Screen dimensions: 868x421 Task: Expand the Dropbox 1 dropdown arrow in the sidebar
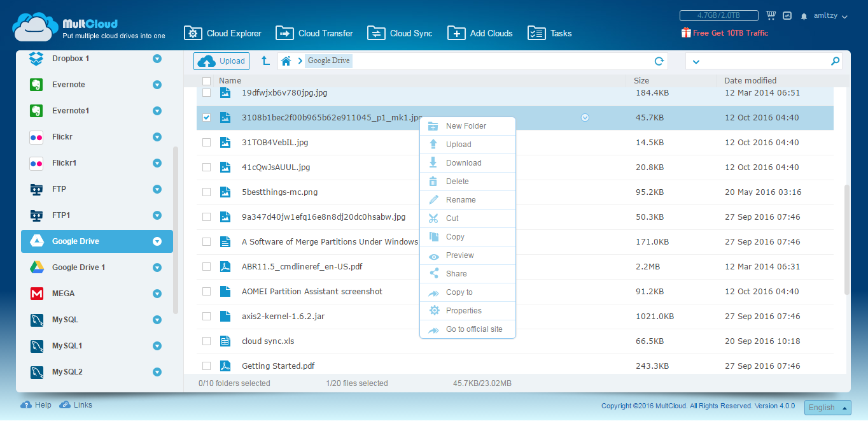[157, 59]
